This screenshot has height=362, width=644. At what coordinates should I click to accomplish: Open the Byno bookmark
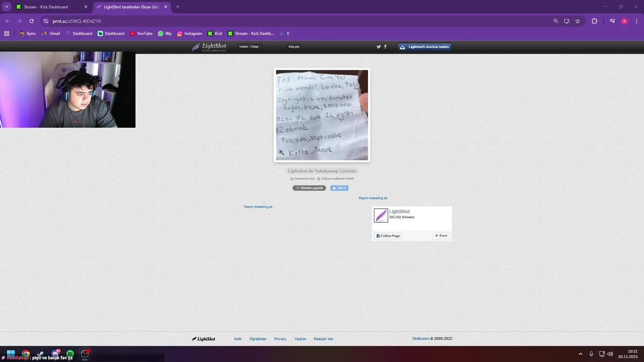(28, 34)
